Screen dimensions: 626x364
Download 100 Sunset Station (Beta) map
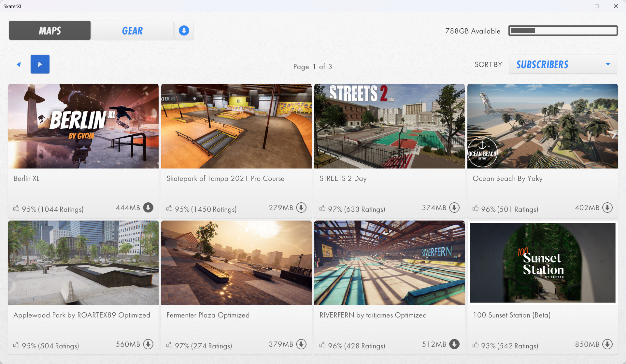[607, 344]
